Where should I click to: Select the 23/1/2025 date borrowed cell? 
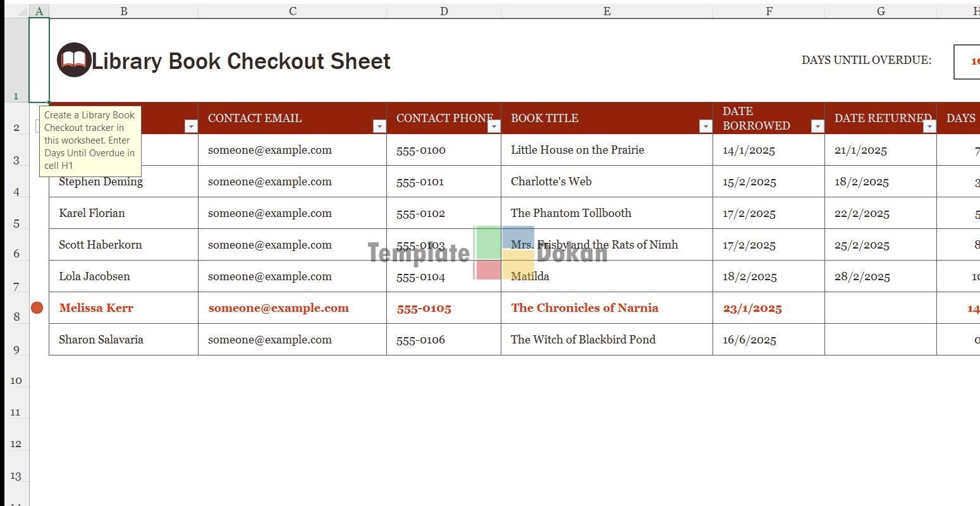(x=768, y=308)
